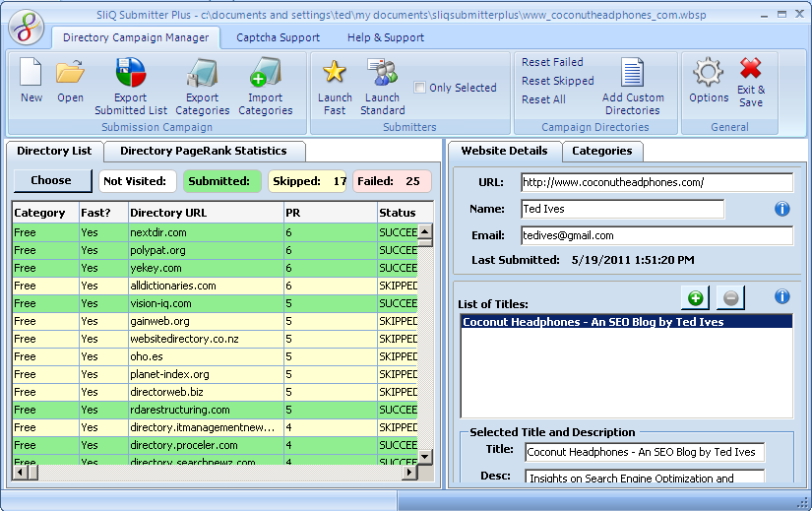This screenshot has width=812, height=511.
Task: Click Reset Skipped
Action: coord(558,81)
